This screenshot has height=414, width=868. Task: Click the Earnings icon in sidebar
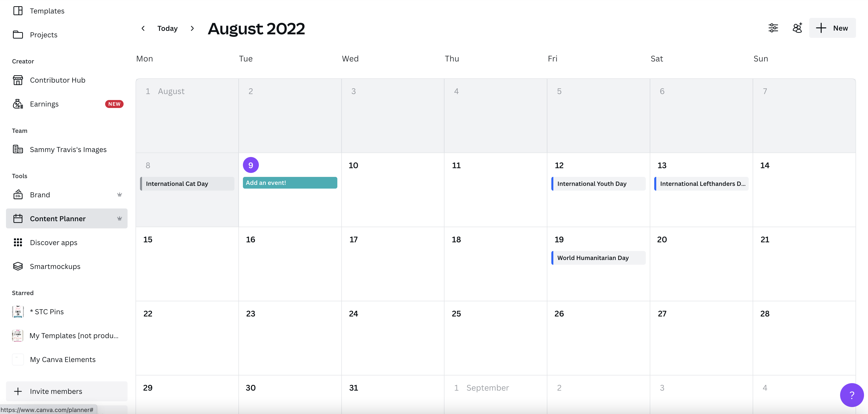coord(17,104)
